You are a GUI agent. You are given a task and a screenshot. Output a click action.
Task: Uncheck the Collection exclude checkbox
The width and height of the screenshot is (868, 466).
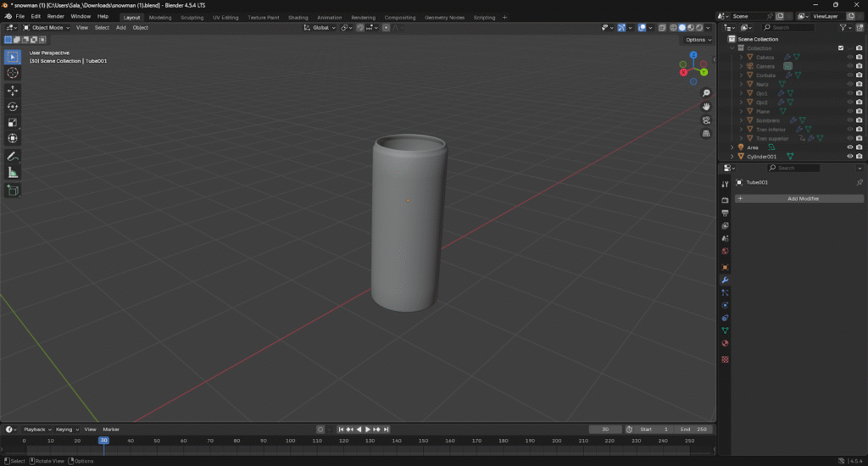click(841, 48)
